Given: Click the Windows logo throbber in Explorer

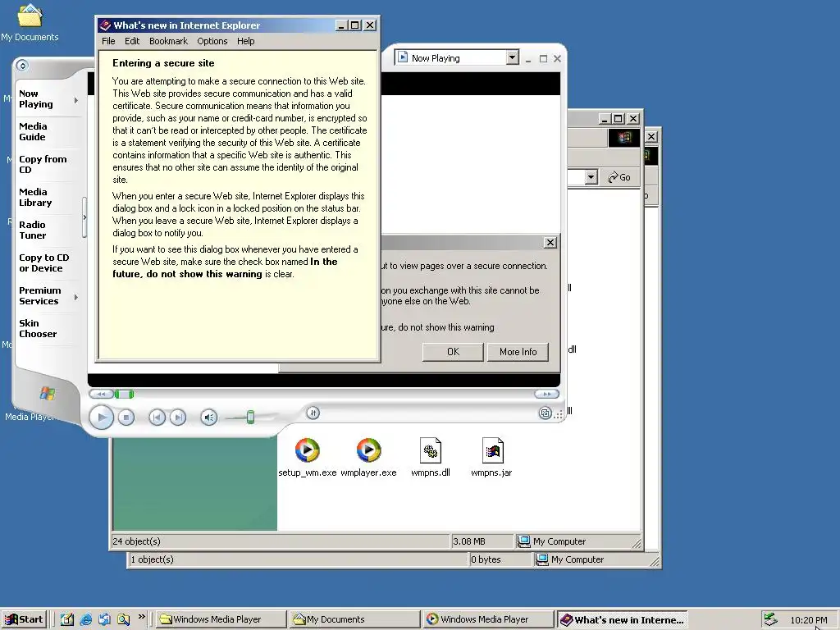Looking at the screenshot, I should pos(624,137).
